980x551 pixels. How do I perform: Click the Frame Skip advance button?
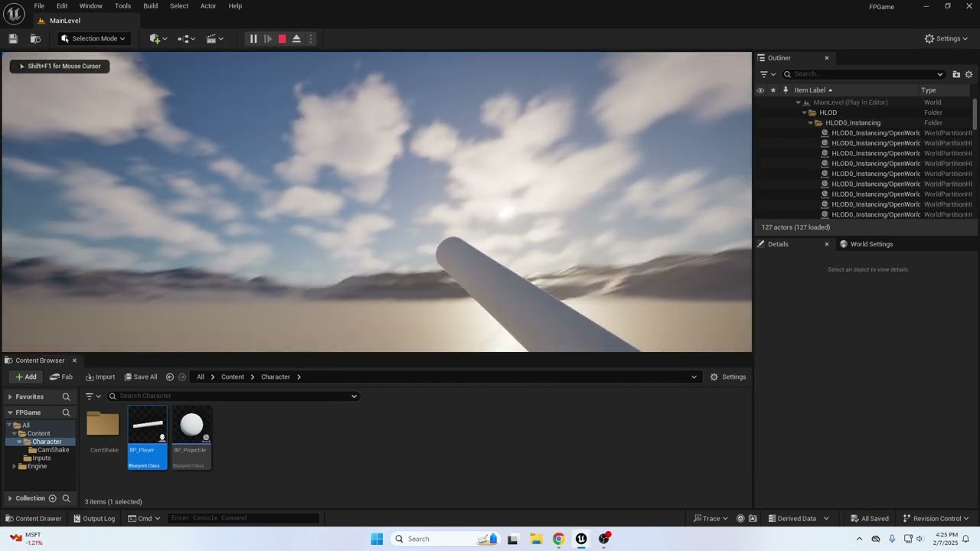tap(268, 39)
